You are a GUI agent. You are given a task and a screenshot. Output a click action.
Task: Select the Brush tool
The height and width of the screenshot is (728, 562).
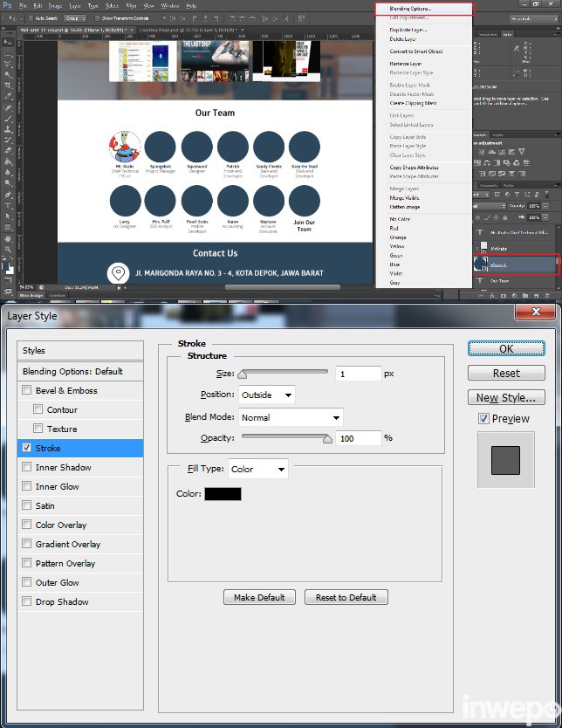pos(8,119)
